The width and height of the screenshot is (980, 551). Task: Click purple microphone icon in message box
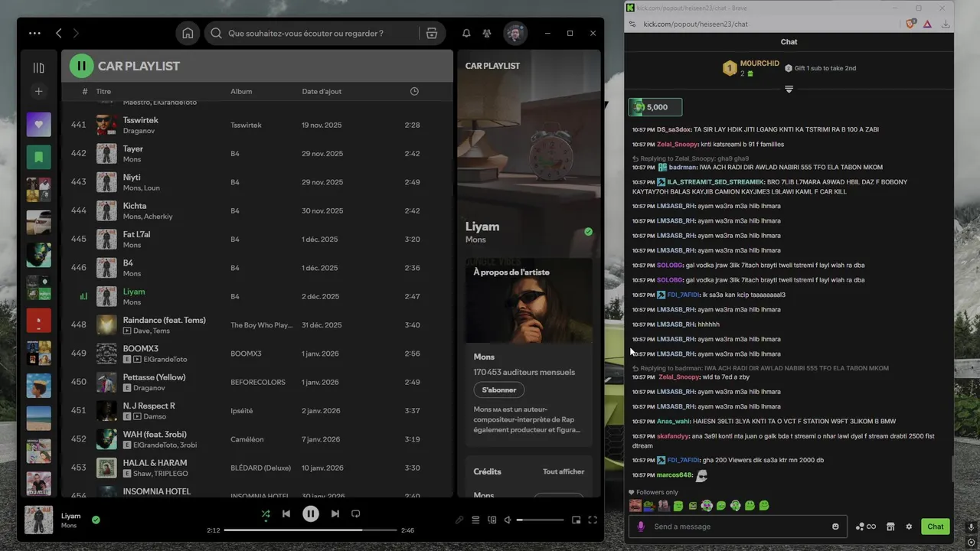pos(641,527)
